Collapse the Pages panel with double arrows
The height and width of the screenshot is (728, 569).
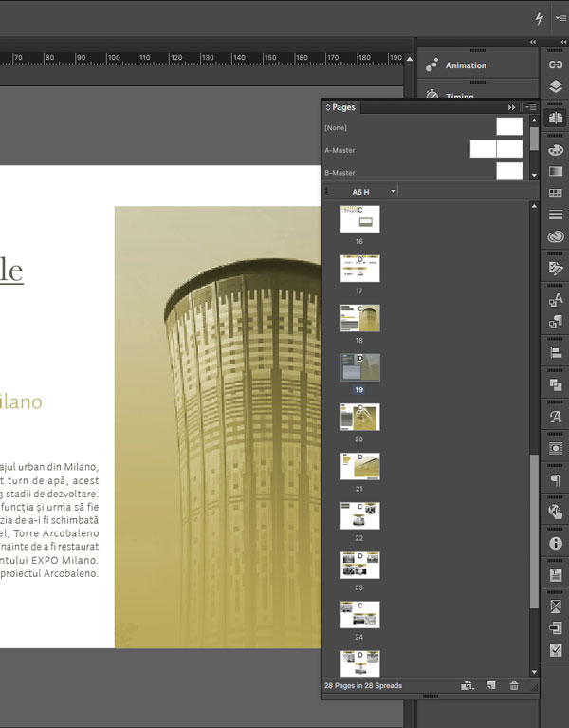pyautogui.click(x=512, y=108)
